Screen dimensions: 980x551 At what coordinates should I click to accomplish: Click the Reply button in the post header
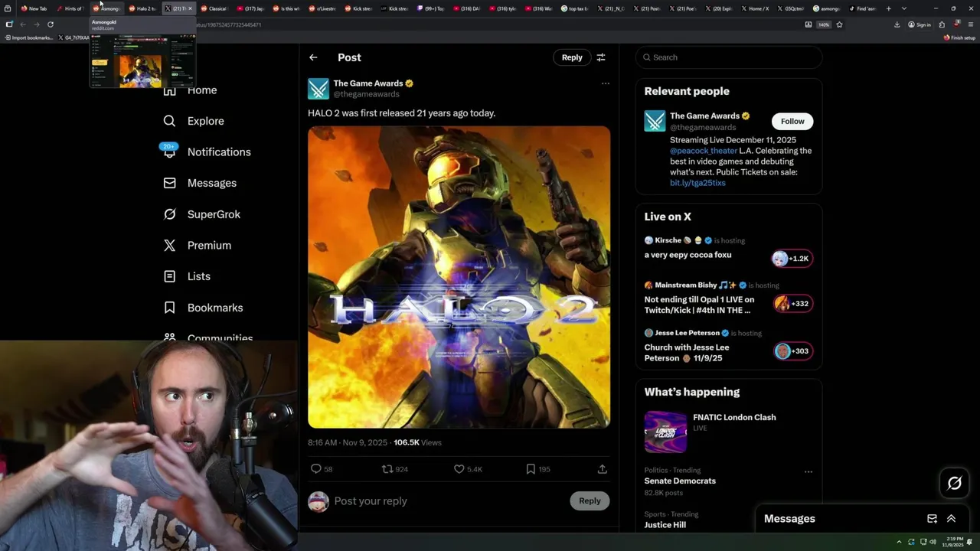(x=572, y=57)
